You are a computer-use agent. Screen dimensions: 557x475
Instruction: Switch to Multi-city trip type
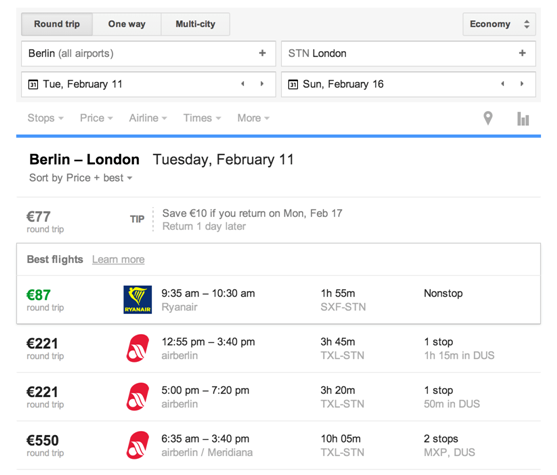click(x=195, y=24)
